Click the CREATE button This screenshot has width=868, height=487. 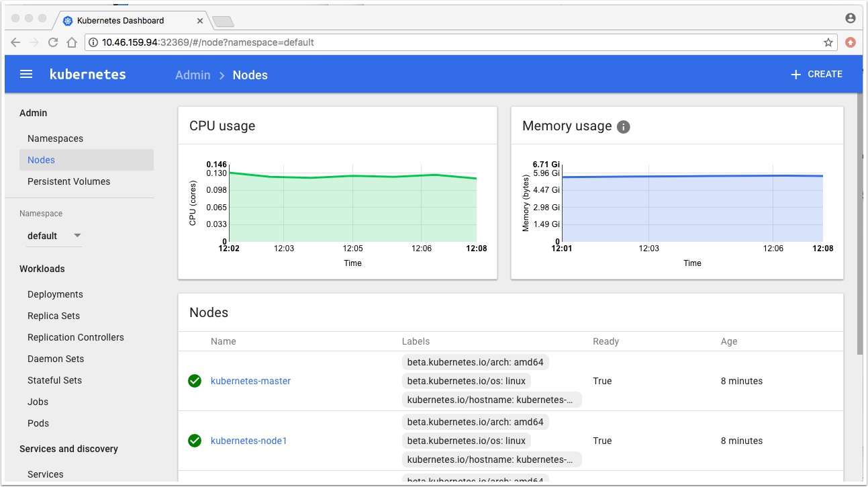coord(816,75)
